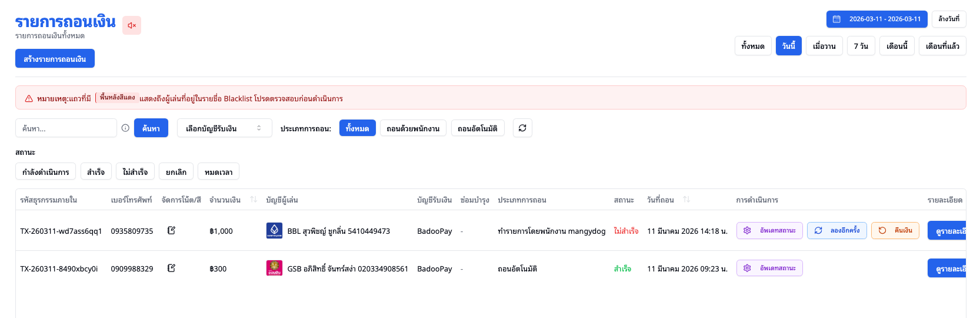Open the date range picker
Screen dimensions: 980x318
pos(876,19)
